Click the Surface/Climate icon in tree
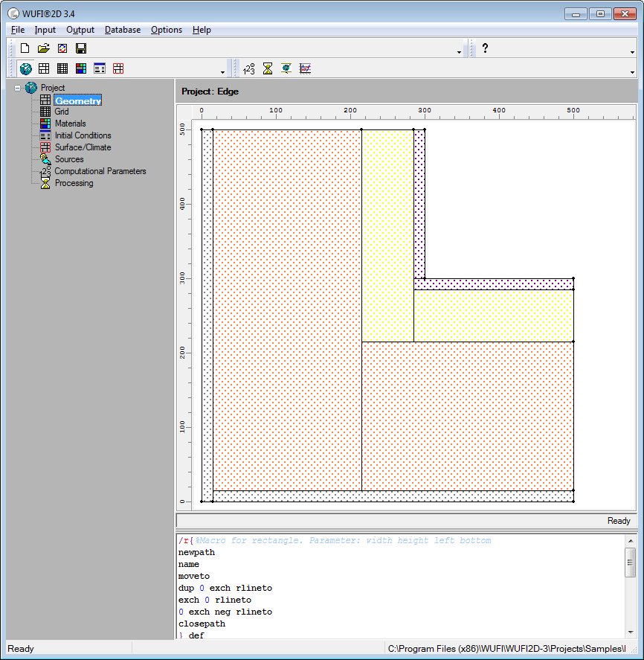The height and width of the screenshot is (660, 644). click(x=45, y=147)
